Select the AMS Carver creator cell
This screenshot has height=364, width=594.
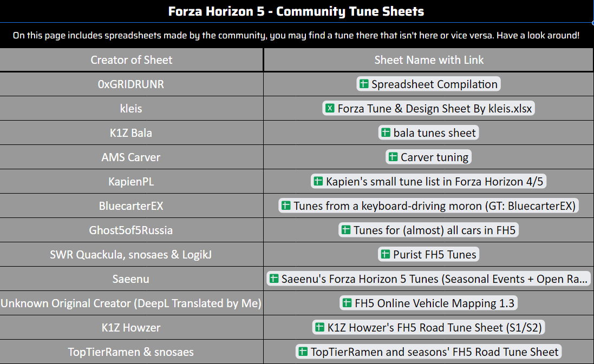(131, 157)
